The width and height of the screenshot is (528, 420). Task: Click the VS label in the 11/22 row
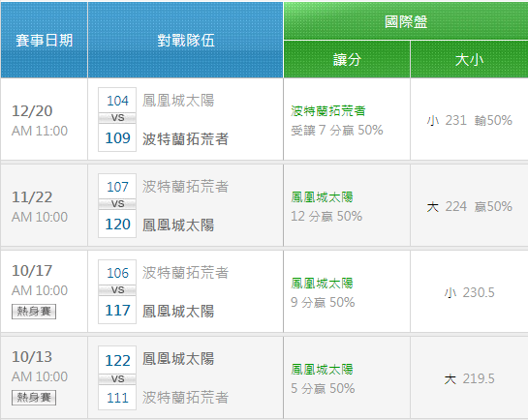click(117, 204)
